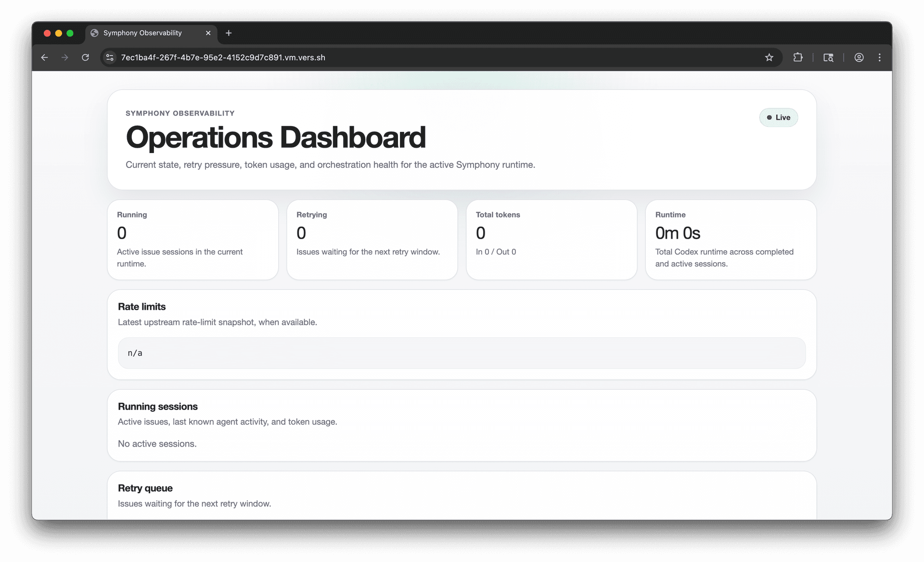Open the browser extensions puzzle icon
Screen dimensions: 924x562
[797, 57]
